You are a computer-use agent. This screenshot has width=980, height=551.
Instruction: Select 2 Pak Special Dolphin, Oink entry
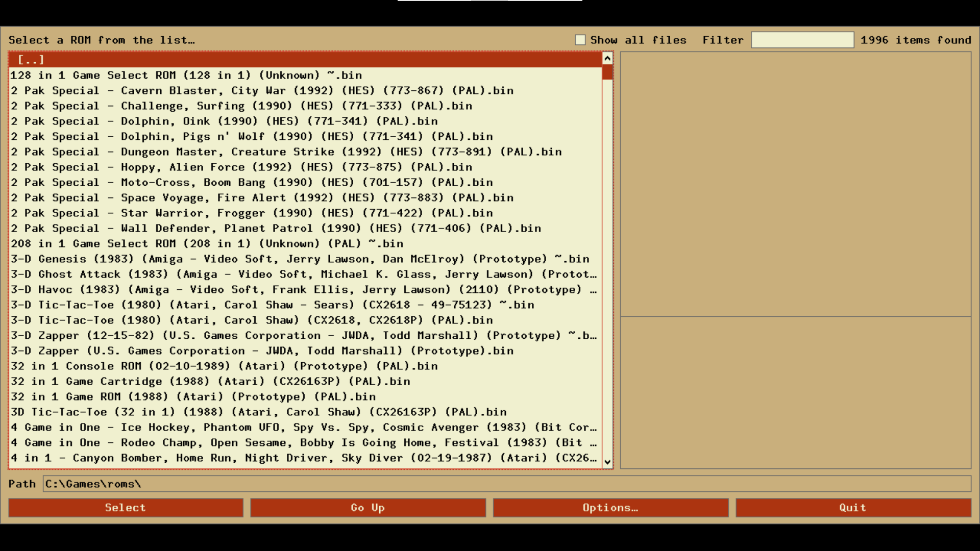point(305,121)
